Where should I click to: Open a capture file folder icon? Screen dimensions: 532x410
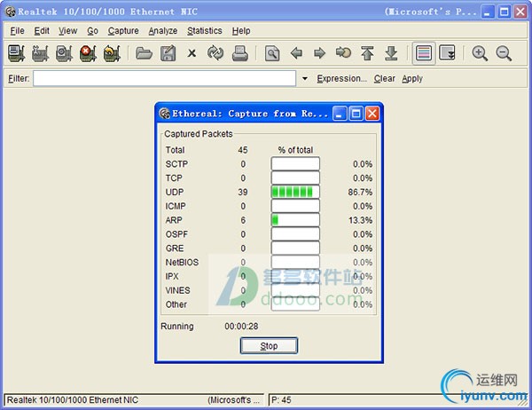click(144, 53)
